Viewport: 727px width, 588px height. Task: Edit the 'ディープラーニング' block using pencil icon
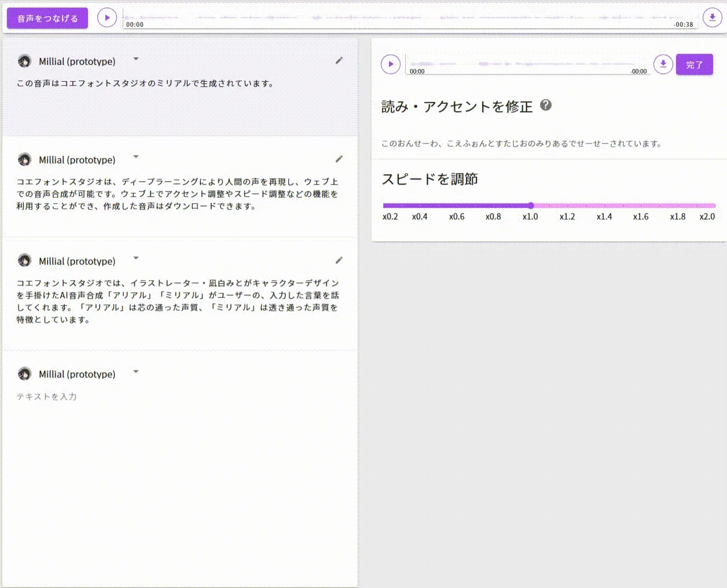click(x=339, y=159)
